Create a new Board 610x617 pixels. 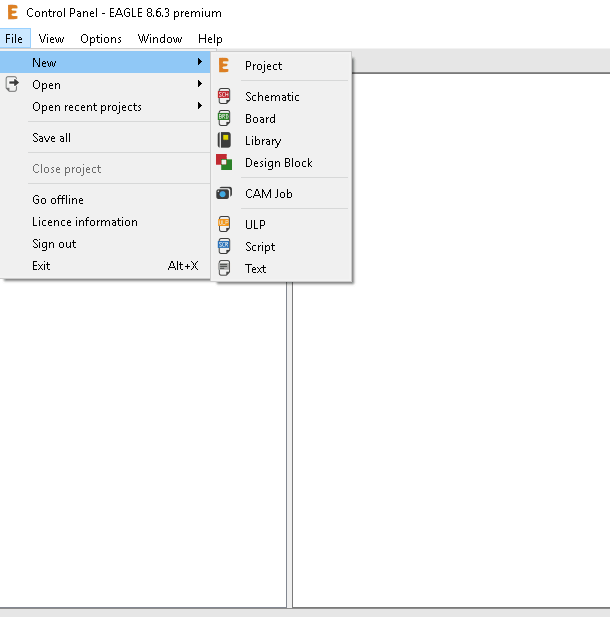point(281,118)
